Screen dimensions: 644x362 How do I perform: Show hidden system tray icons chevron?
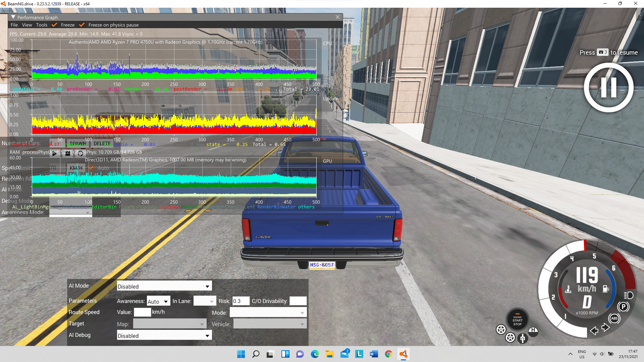click(x=570, y=354)
